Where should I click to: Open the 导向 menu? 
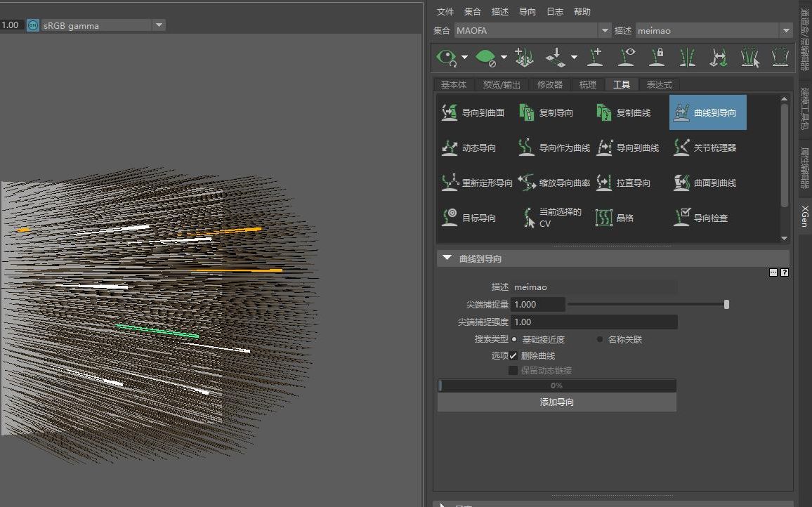(x=527, y=11)
